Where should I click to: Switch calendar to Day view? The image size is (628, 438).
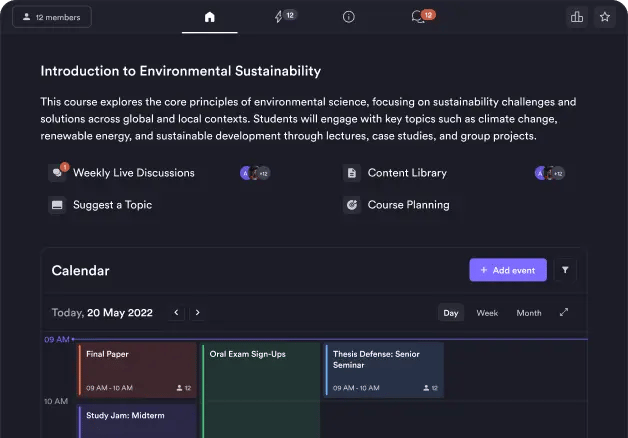(451, 313)
